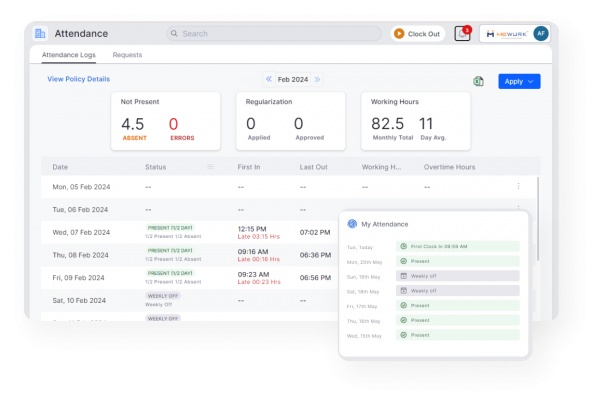Viewport: 600px width, 404px height.
Task: Click the Status column filter menu icon
Action: click(x=210, y=166)
